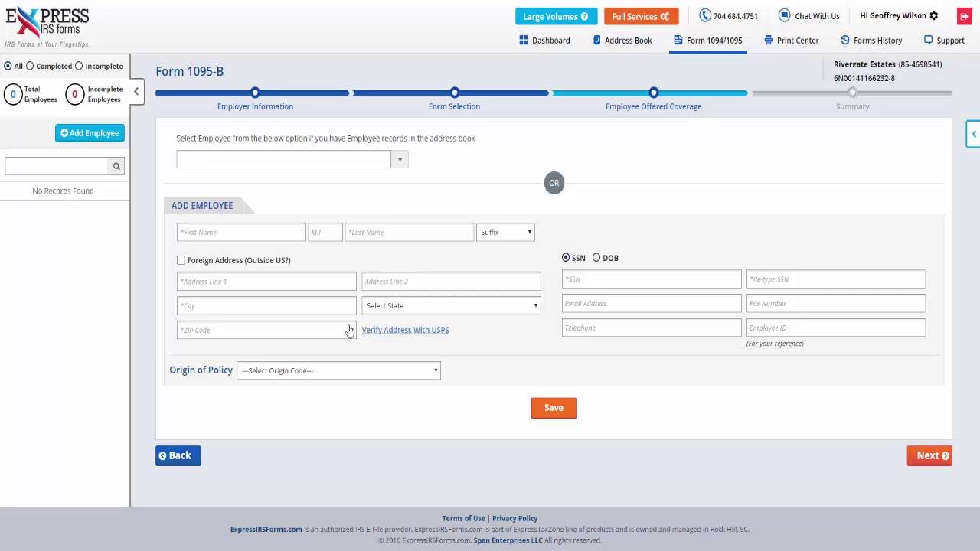Select the Completed filter radio button
Viewport: 980px width, 551px height.
(30, 66)
